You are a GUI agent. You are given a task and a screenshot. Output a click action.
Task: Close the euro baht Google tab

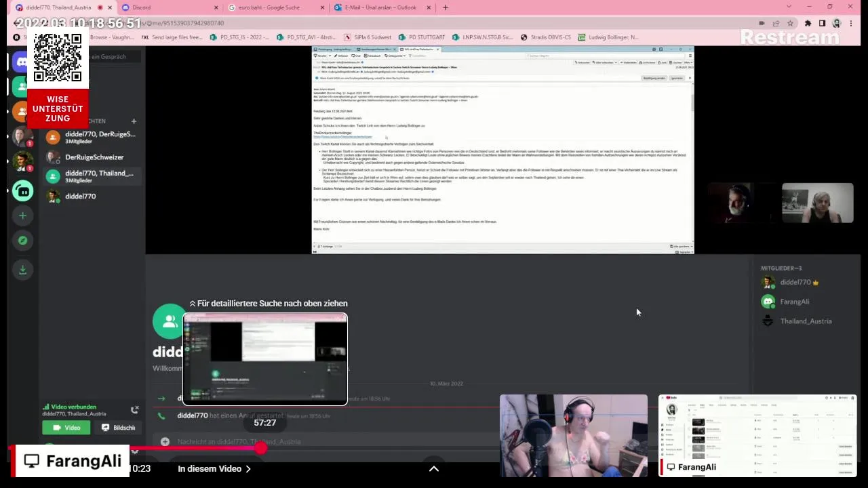(x=322, y=7)
